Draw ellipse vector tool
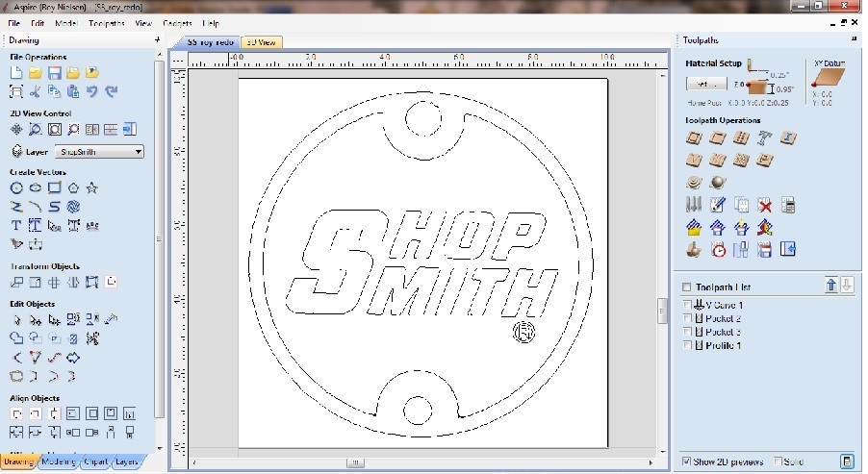This screenshot has width=868, height=474. 35,188
